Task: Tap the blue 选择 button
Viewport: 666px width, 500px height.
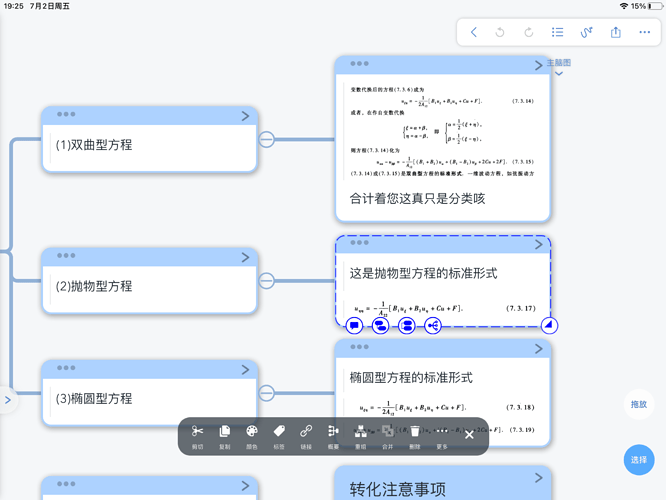Action: pos(638,460)
